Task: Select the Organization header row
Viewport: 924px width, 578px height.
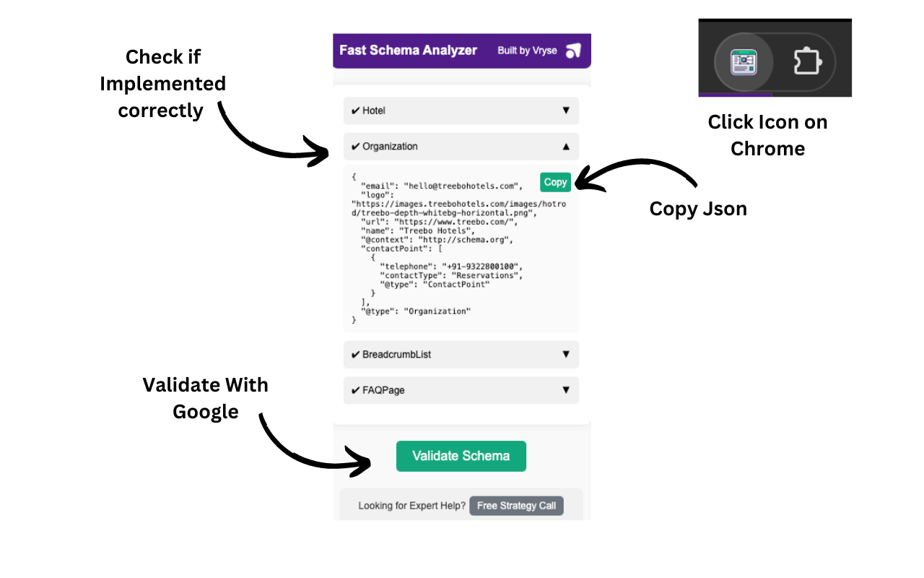Action: point(461,146)
